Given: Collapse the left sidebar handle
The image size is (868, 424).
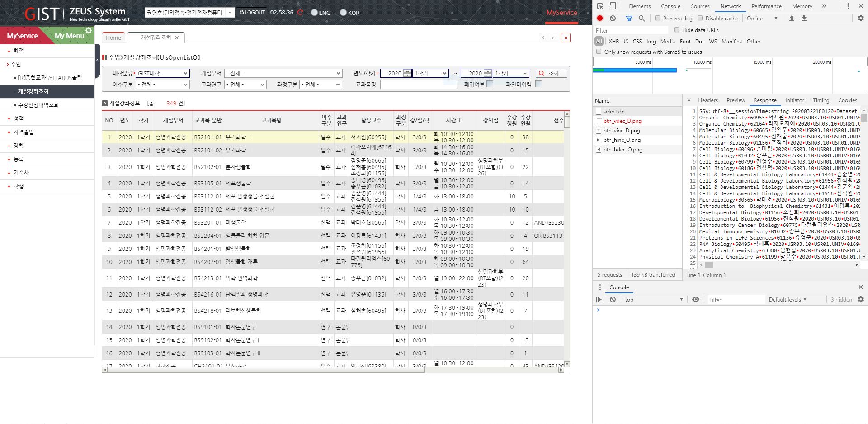Looking at the screenshot, I should [98, 60].
